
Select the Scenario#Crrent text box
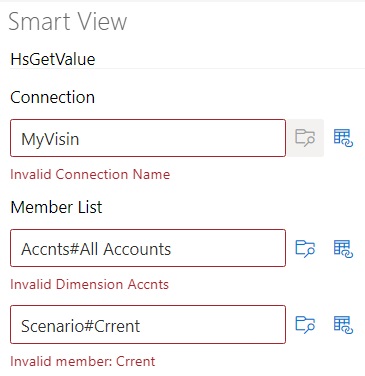click(x=148, y=324)
